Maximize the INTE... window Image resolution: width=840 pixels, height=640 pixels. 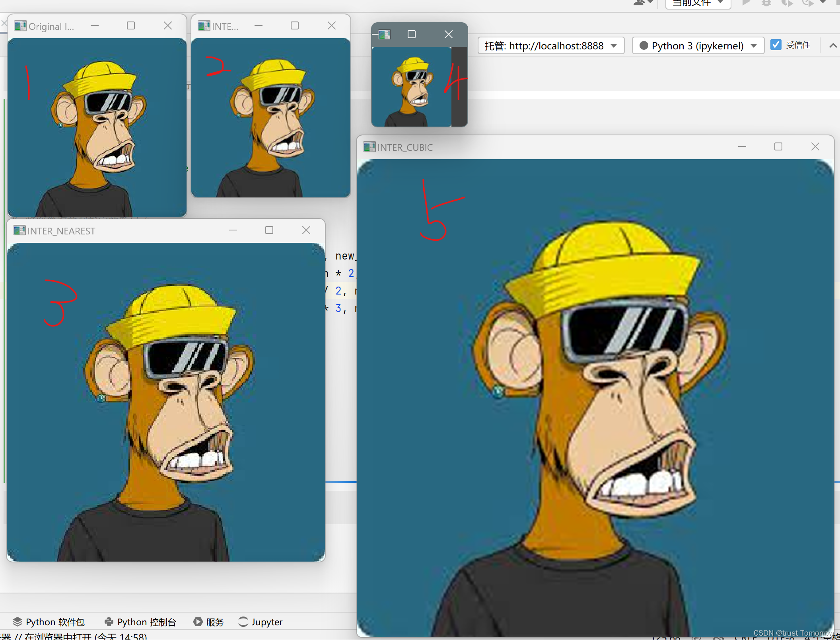pyautogui.click(x=295, y=25)
